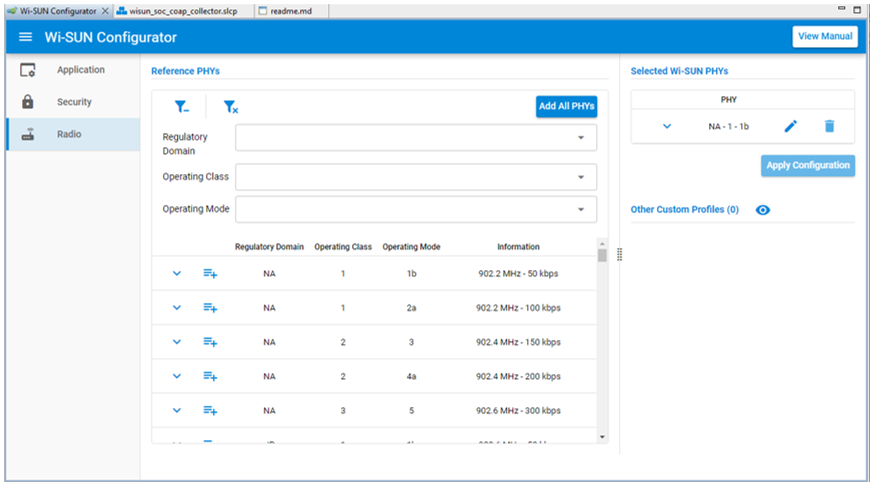874x482 pixels.
Task: Click operating mode 4a cell
Action: [411, 376]
